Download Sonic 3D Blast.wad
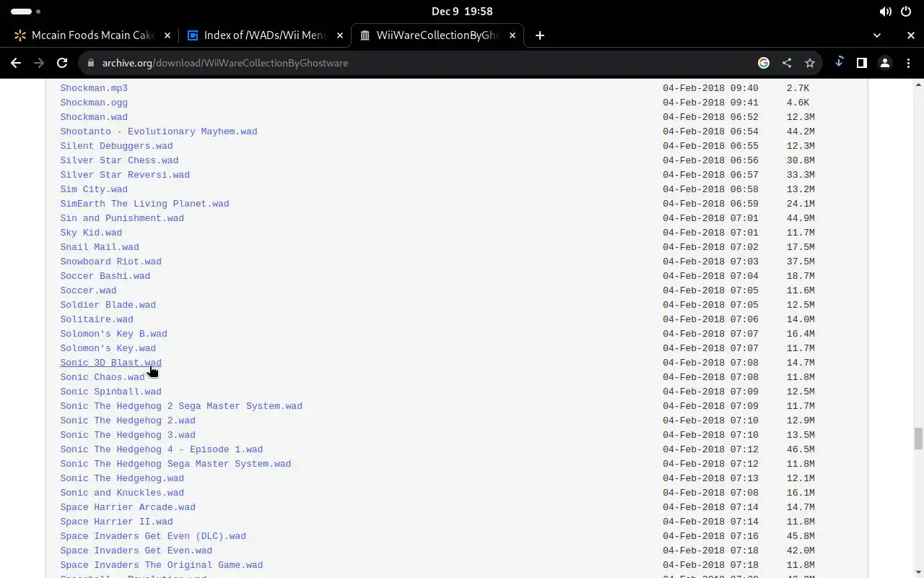The height and width of the screenshot is (578, 924). point(110,363)
